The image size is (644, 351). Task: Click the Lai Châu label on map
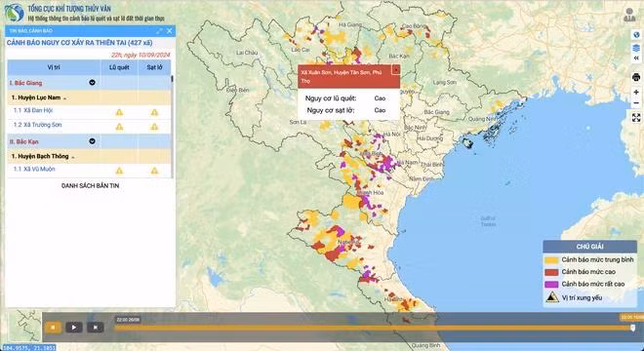(x=247, y=53)
